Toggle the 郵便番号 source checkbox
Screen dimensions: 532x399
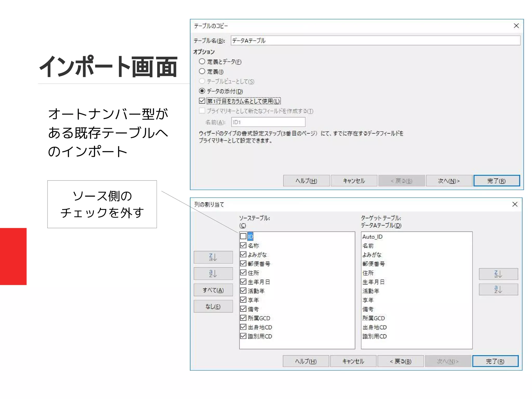[243, 263]
